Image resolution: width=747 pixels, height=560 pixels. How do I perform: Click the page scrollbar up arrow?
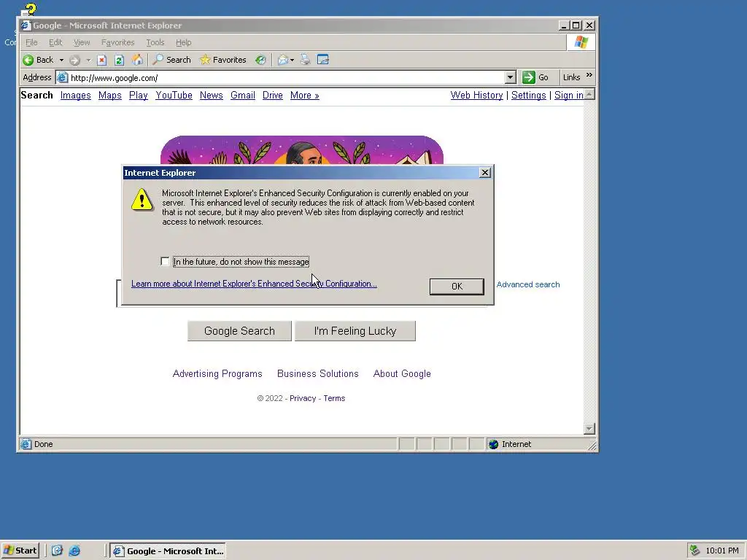[589, 94]
